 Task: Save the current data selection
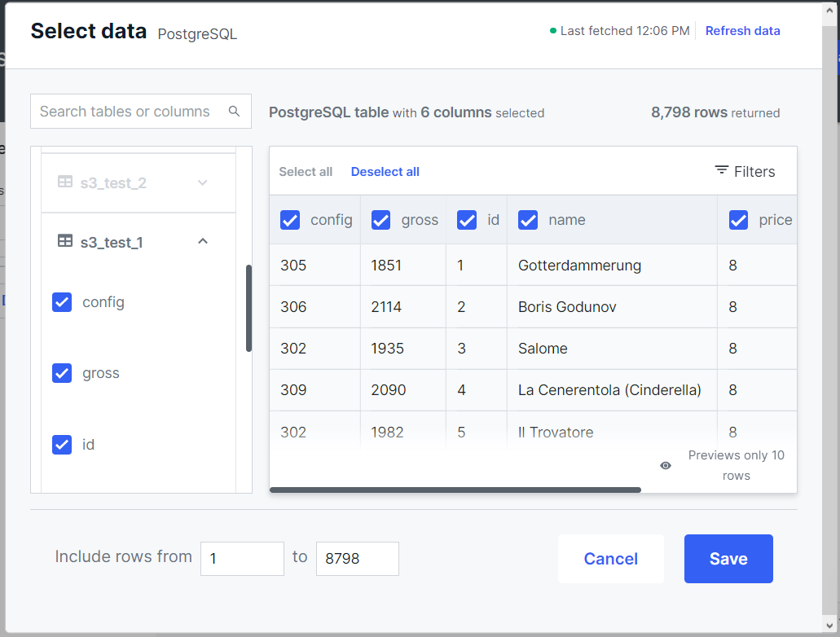pos(728,559)
